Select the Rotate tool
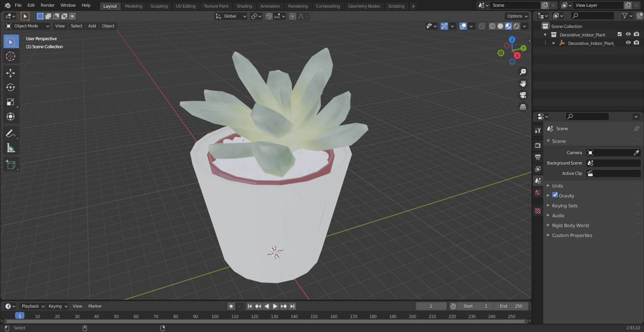 pos(11,87)
